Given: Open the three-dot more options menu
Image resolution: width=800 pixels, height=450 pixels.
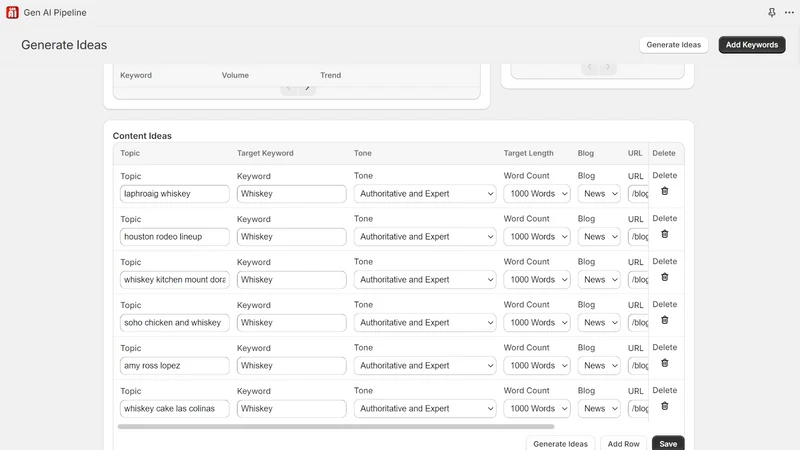Looking at the screenshot, I should tap(789, 12).
